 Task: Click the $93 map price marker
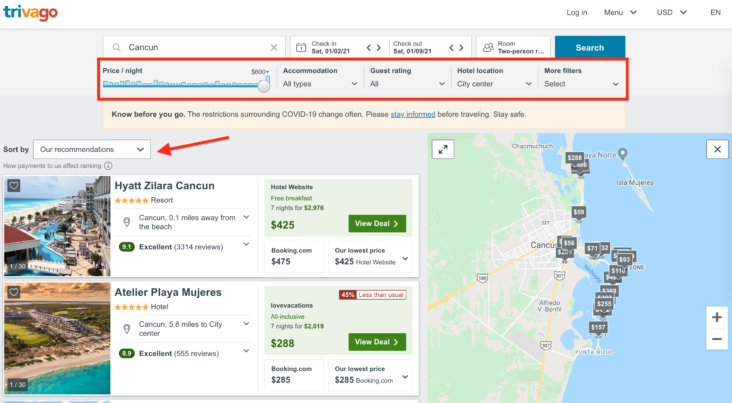tap(625, 260)
